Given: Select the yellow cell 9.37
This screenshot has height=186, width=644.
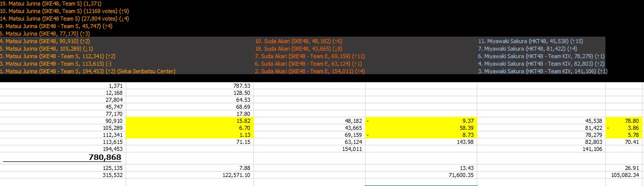Looking at the screenshot, I should coord(421,121).
